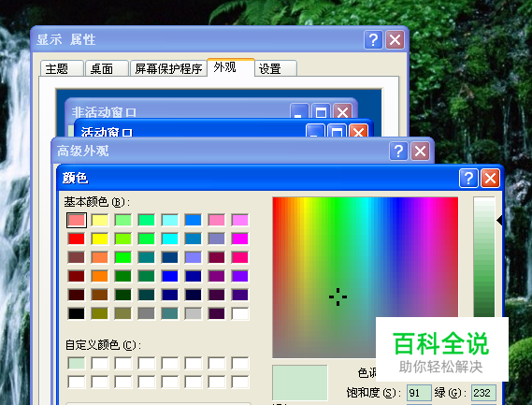Click the 非活动窗口 preview title bar
This screenshot has width=532, height=405.
pyautogui.click(x=210, y=108)
